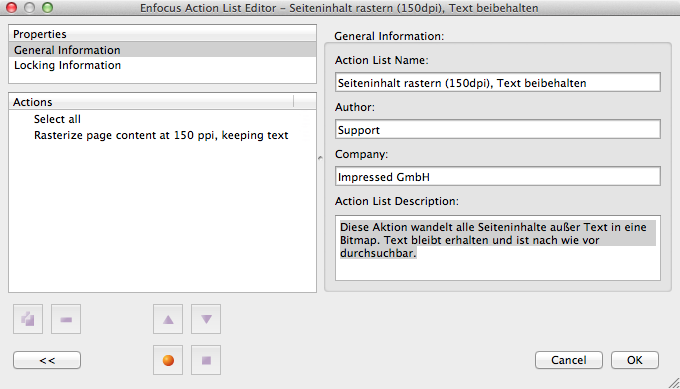Click the green zoom window button

(47, 7)
